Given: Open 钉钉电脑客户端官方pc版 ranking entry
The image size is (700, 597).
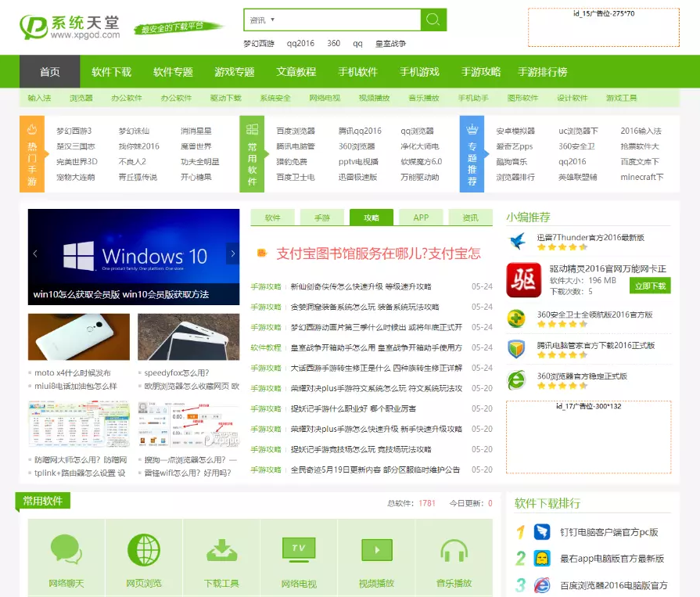Looking at the screenshot, I should click(609, 532).
